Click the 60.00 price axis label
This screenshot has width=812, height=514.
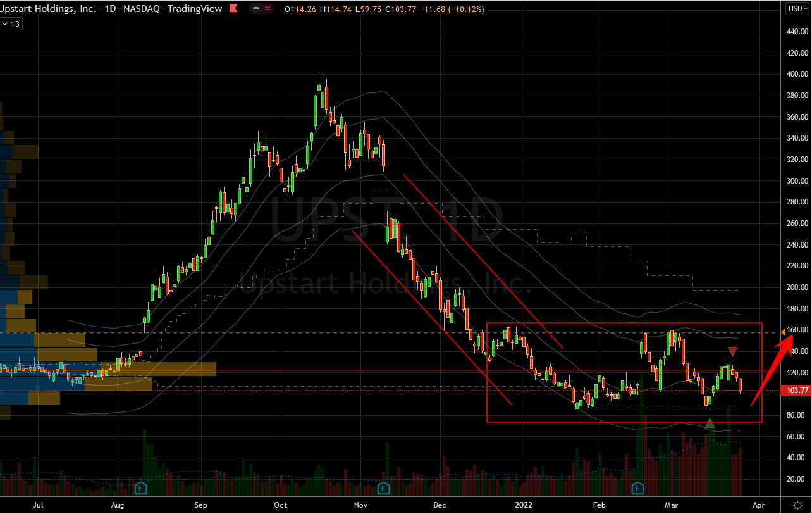tap(796, 436)
